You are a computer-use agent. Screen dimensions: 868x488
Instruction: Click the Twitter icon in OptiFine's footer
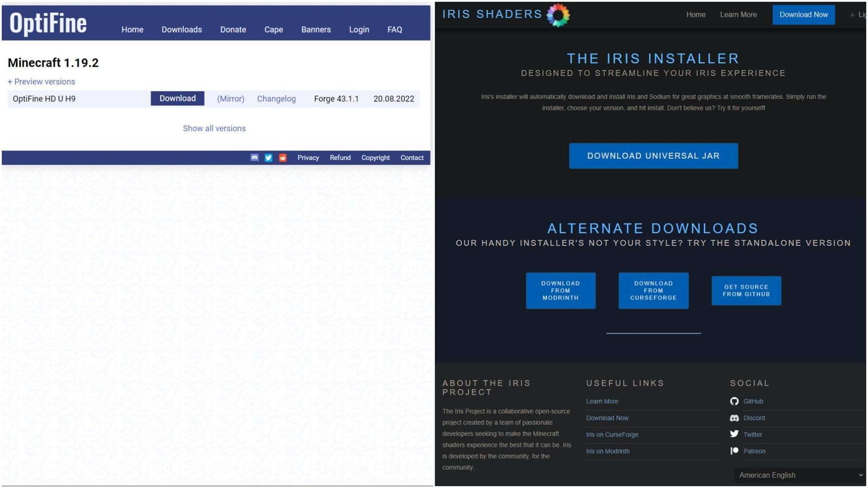(x=269, y=157)
